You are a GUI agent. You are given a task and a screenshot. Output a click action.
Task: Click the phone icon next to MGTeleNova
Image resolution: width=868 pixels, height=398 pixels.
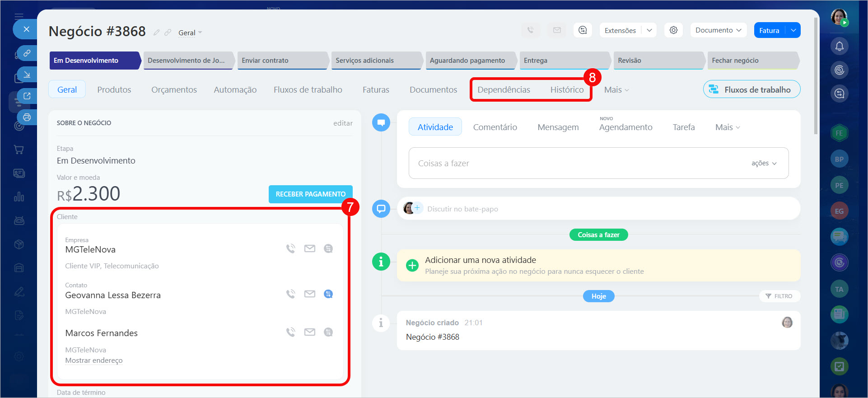pyautogui.click(x=290, y=248)
